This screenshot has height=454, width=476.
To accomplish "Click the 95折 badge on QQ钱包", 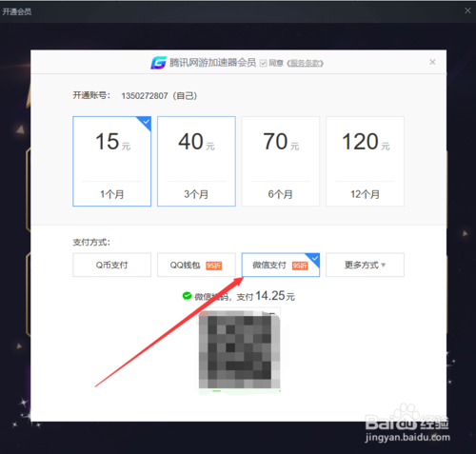I will (x=213, y=266).
